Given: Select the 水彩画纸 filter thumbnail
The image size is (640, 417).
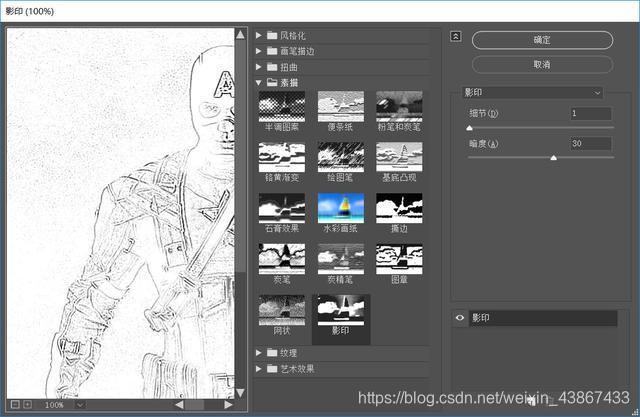Looking at the screenshot, I should click(x=341, y=208).
